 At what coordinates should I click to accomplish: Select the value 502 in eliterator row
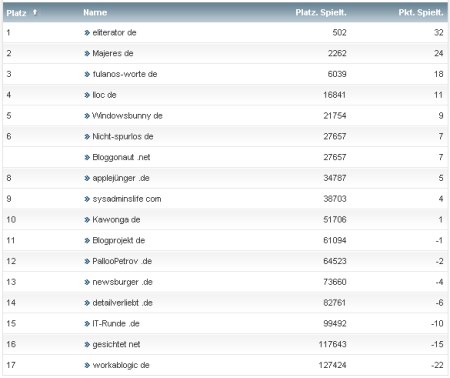point(339,33)
